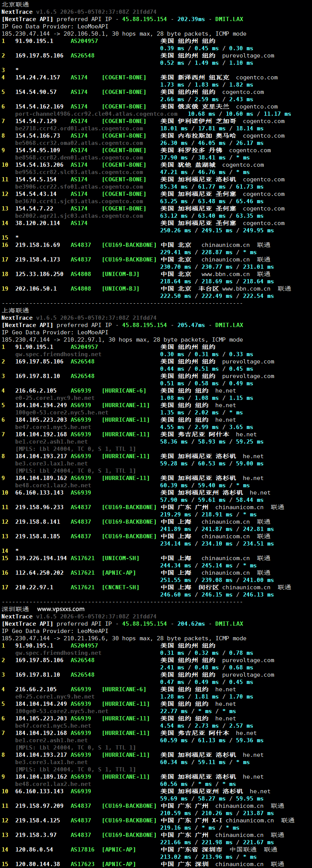The width and height of the screenshot is (312, 868).
Task: Click hostname be3670.ccr41.sjc03.atlas.cogentco.com
Action: tap(79, 201)
